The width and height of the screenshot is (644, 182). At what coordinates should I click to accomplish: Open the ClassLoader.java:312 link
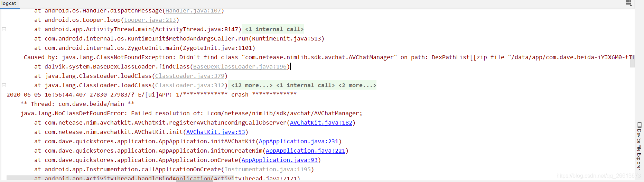point(190,85)
